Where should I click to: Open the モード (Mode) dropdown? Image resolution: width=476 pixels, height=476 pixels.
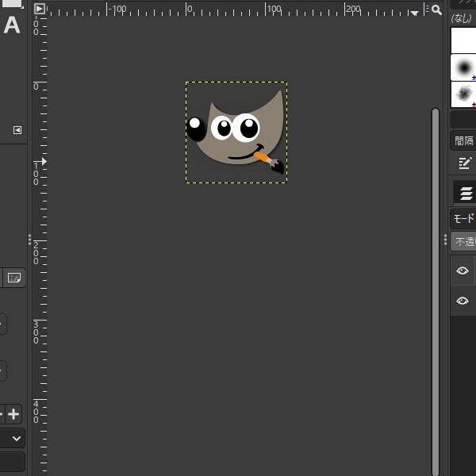(x=463, y=219)
